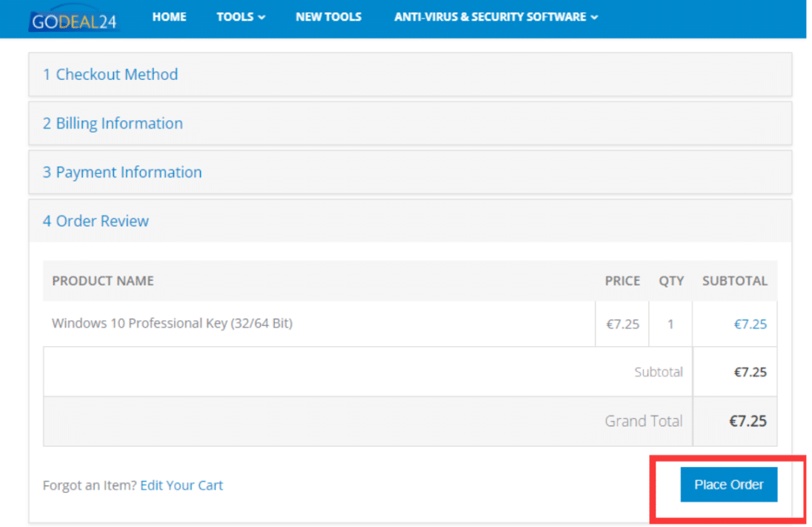The image size is (812, 527).
Task: Select the Grand Total €7.25 amount
Action: [748, 421]
